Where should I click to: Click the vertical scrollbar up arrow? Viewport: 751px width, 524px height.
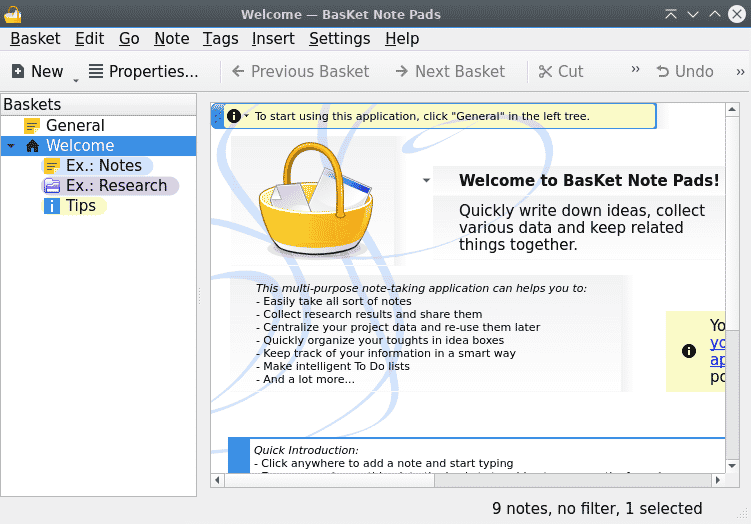point(732,110)
